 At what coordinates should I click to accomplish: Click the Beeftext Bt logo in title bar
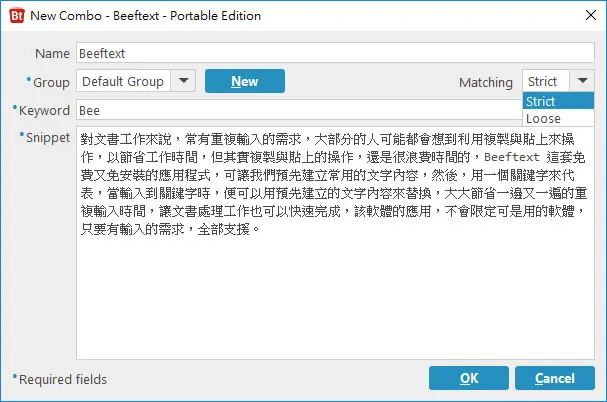pos(17,16)
